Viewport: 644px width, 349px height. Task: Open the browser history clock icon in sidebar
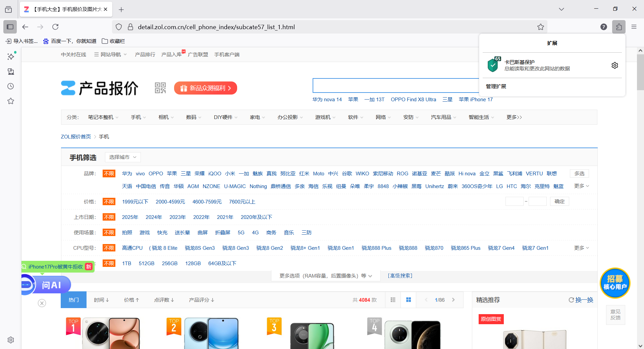pyautogui.click(x=11, y=86)
